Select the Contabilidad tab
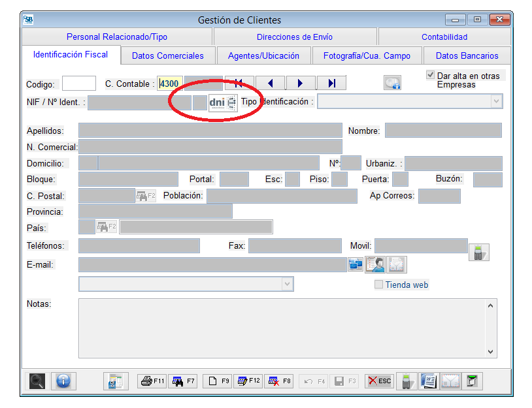Image resolution: width=532 pixels, height=408 pixels. click(x=444, y=37)
